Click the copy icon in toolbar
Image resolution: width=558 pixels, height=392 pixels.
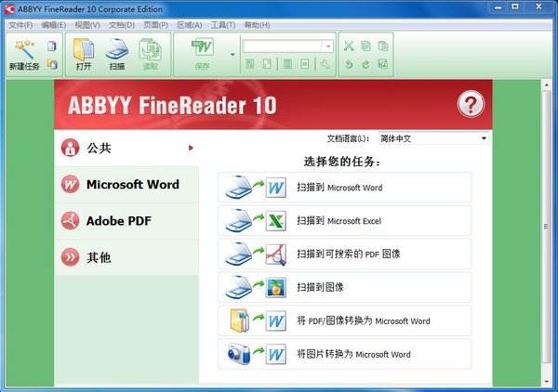click(365, 46)
